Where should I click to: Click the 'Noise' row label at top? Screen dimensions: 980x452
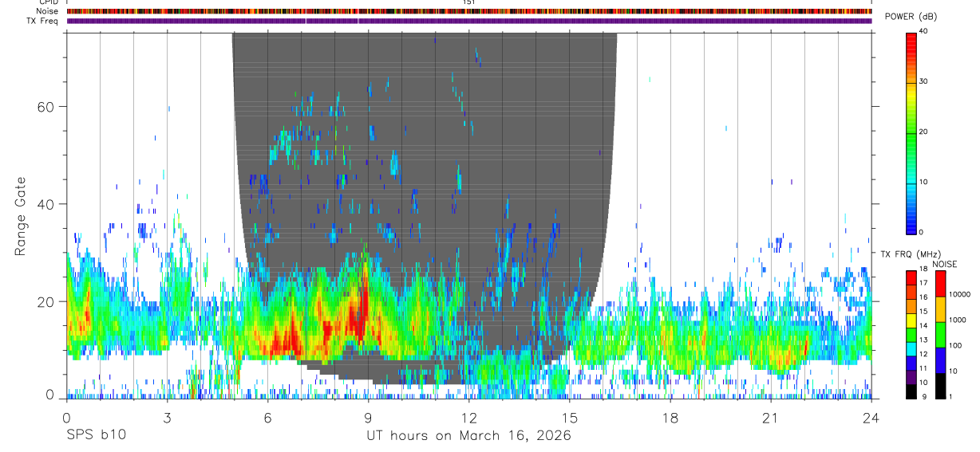pos(47,11)
